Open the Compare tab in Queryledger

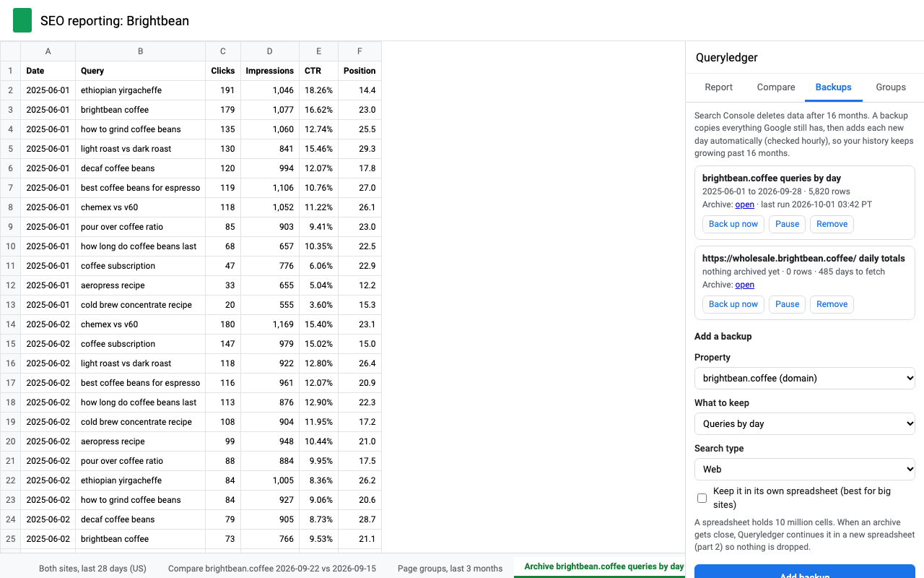(776, 87)
